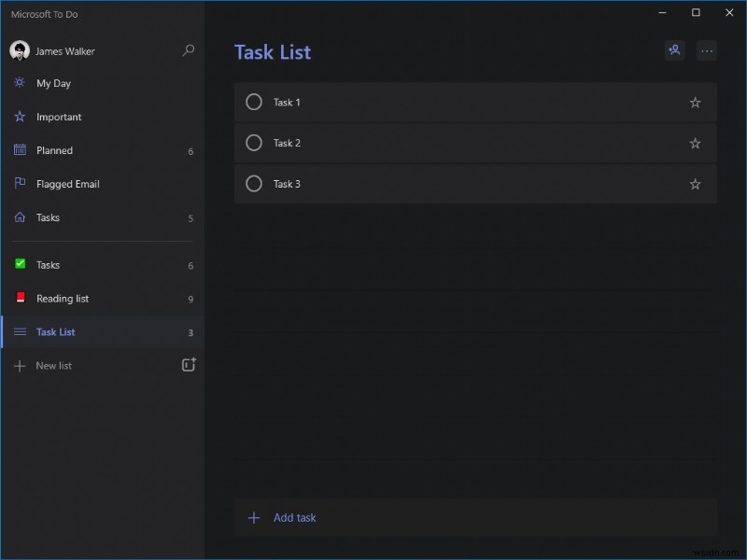Check off Task 2 circle
747x560 pixels.
pos(254,143)
